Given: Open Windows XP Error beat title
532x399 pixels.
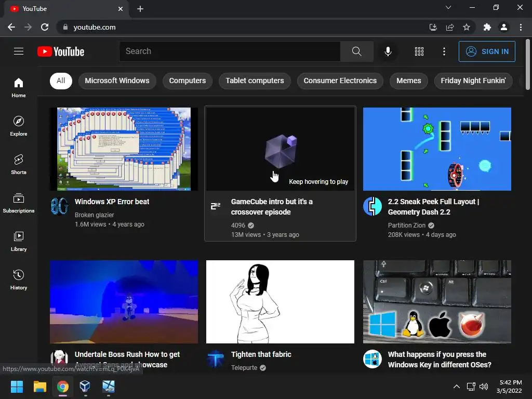Looking at the screenshot, I should 112,202.
